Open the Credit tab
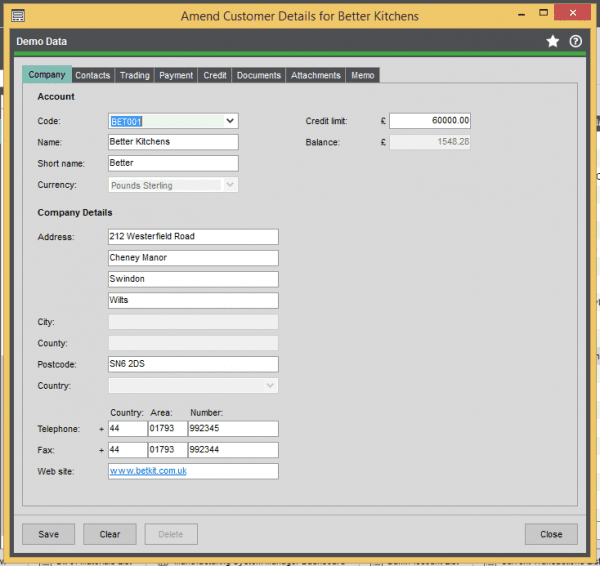Screen dimensions: 600x566 point(215,75)
